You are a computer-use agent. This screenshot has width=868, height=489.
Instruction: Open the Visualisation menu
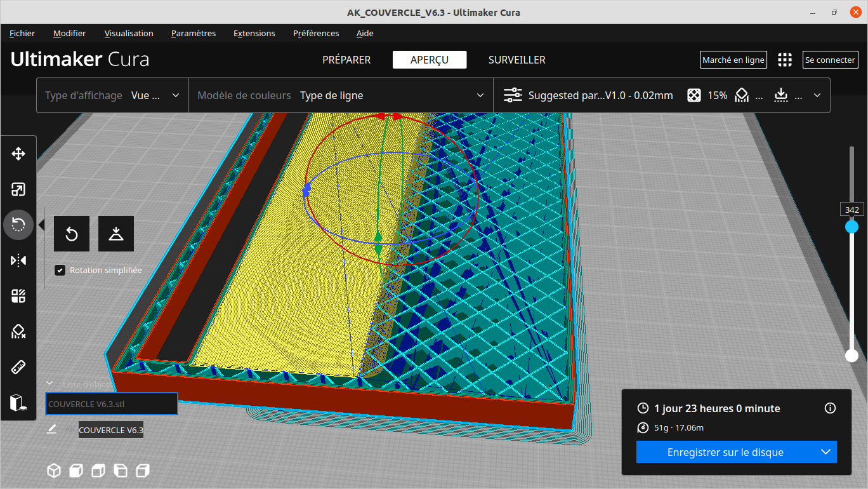coord(129,33)
